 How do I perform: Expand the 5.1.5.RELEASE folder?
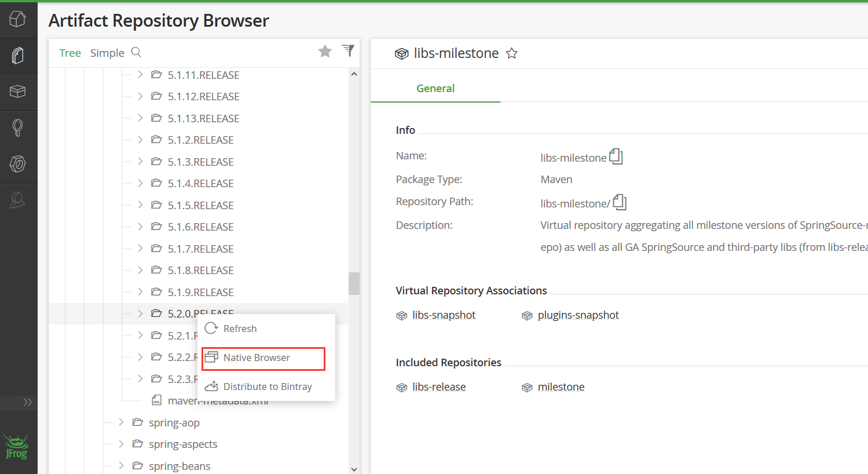click(x=140, y=205)
